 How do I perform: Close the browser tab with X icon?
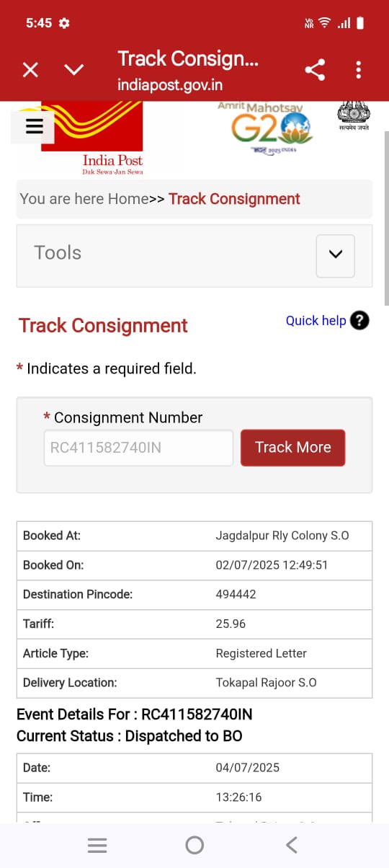(x=30, y=70)
